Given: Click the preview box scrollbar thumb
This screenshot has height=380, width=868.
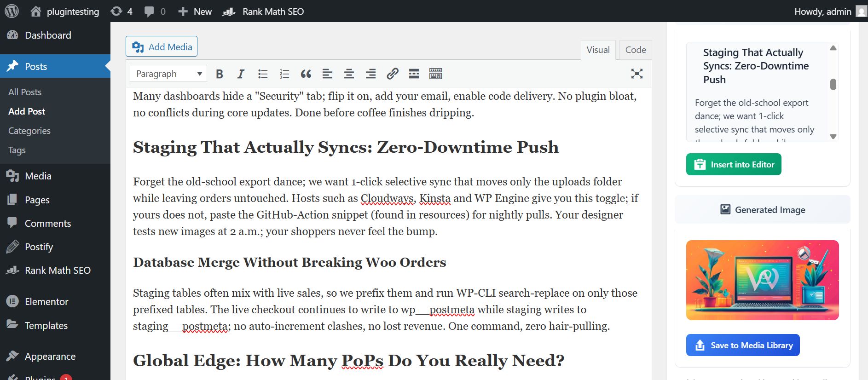Looking at the screenshot, I should pos(833,84).
